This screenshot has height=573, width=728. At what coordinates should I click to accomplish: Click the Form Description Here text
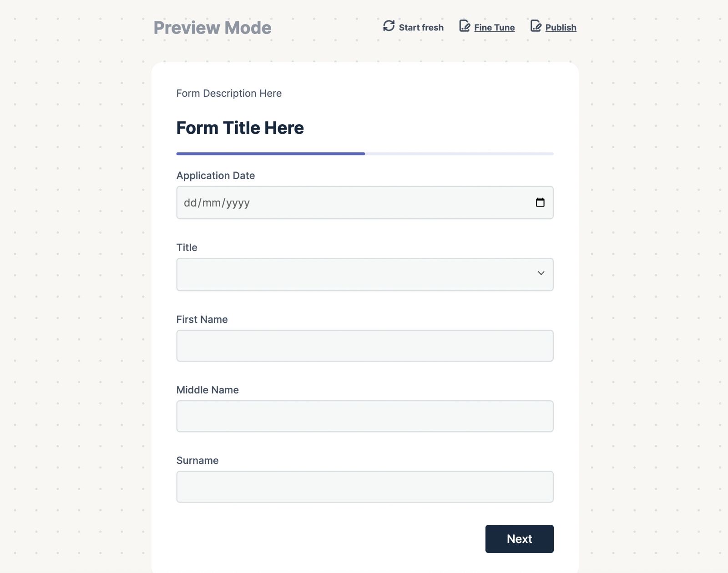229,93
